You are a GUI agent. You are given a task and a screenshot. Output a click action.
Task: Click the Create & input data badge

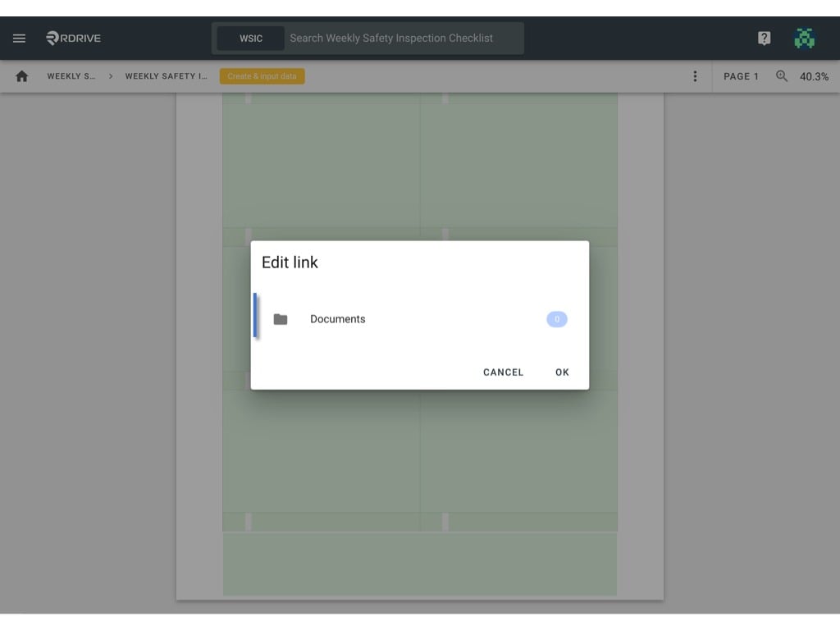point(262,76)
